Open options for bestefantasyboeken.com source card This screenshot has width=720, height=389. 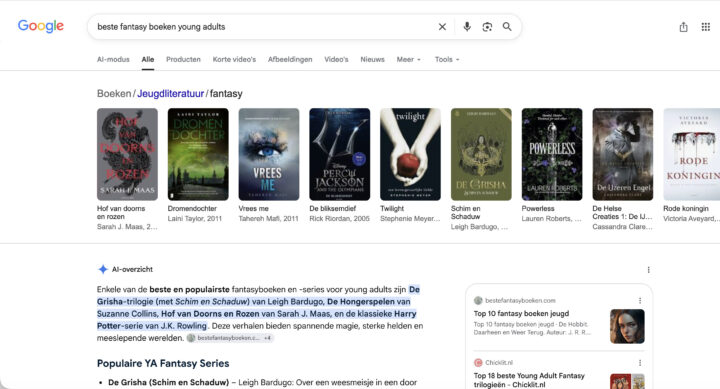coord(640,300)
